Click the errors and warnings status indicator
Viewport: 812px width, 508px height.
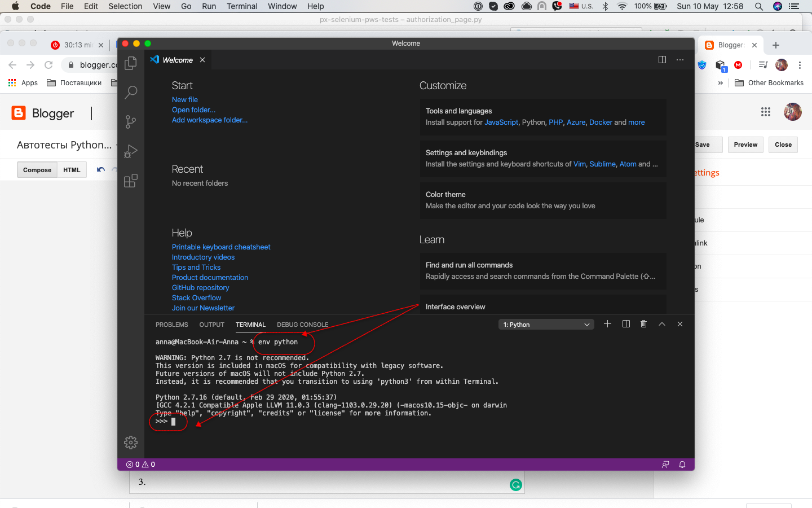140,465
